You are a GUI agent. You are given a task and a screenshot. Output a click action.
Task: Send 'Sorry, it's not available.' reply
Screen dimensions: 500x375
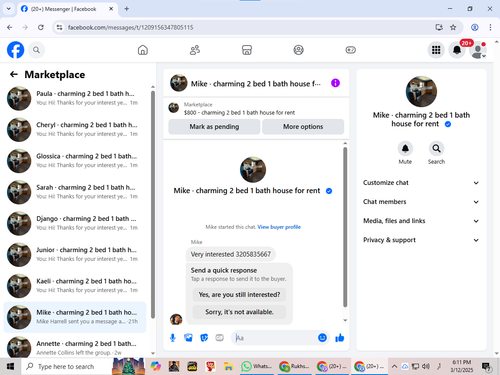(x=239, y=312)
